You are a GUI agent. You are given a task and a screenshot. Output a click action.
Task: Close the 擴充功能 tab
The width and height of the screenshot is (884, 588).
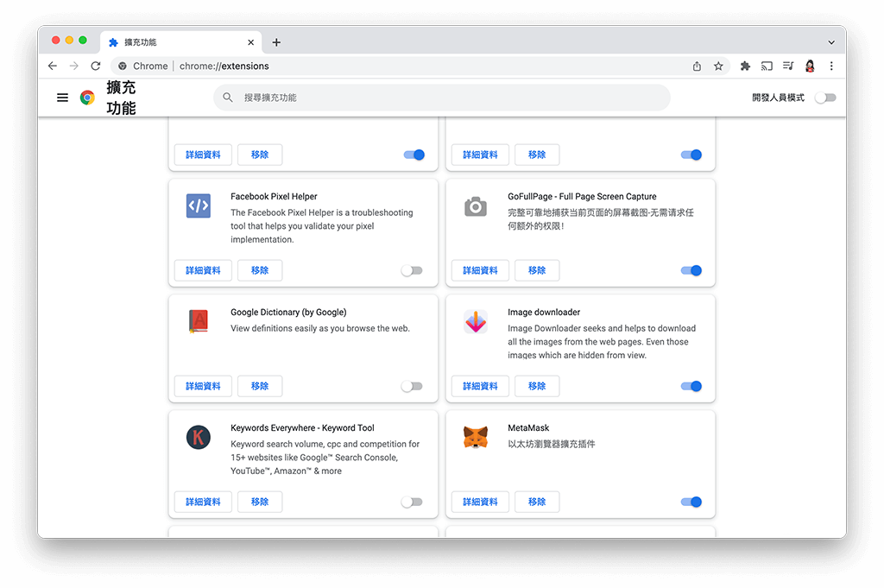pos(251,42)
